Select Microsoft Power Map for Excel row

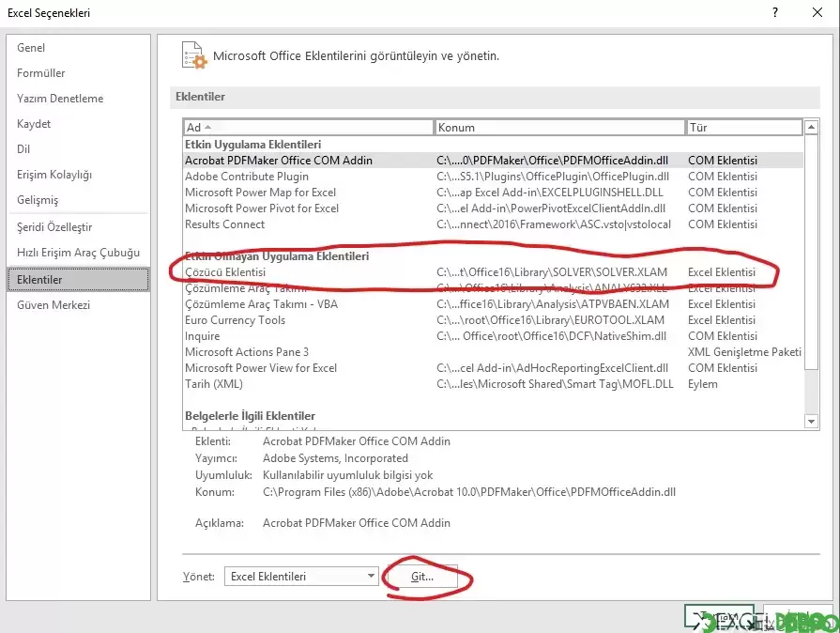493,193
